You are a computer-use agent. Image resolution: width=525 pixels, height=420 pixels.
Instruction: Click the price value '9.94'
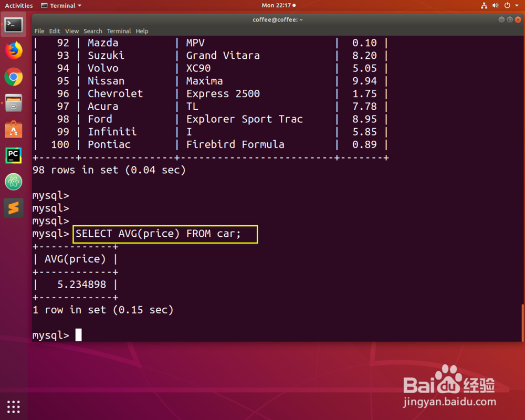(364, 81)
